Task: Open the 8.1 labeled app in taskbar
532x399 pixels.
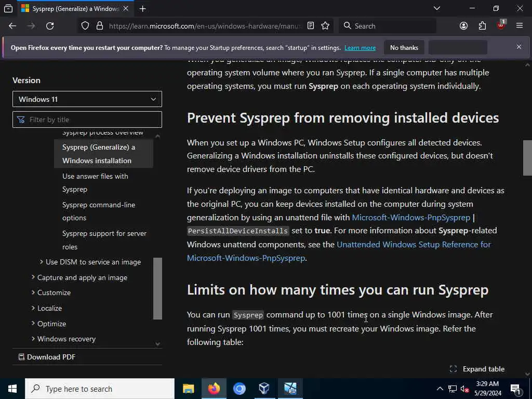Action: tap(290, 389)
